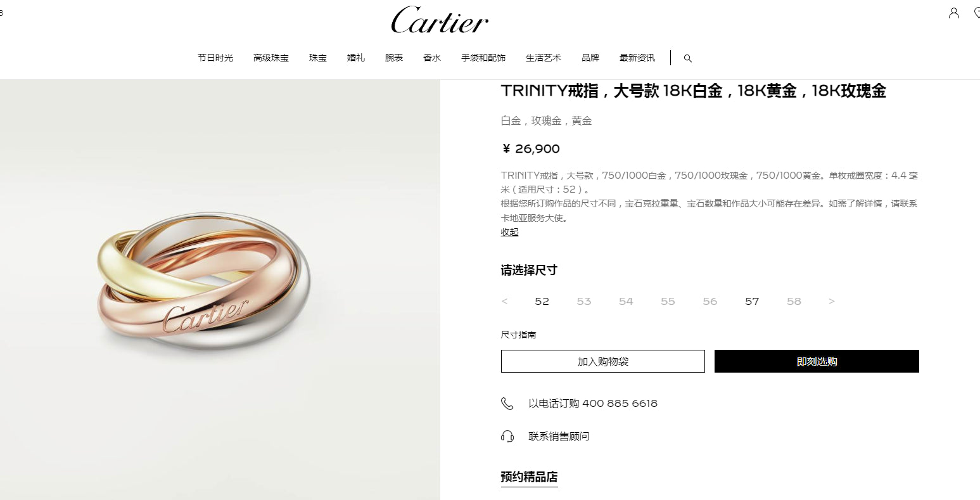Open 预约精品店 boutique appointment link
This screenshot has height=500, width=980.
[529, 477]
